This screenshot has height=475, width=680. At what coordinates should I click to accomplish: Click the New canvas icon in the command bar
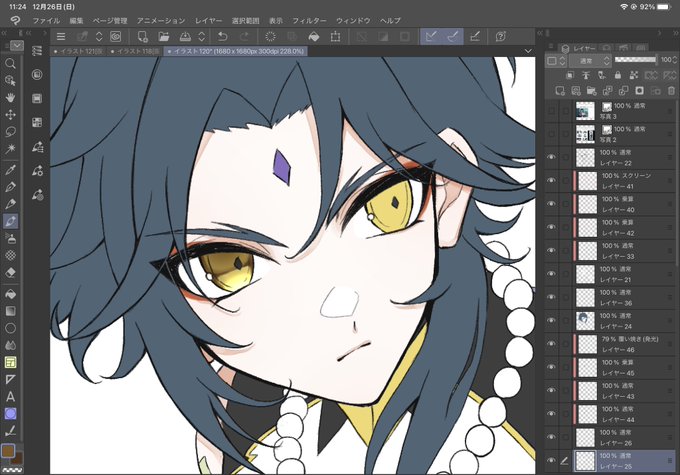tap(142, 36)
